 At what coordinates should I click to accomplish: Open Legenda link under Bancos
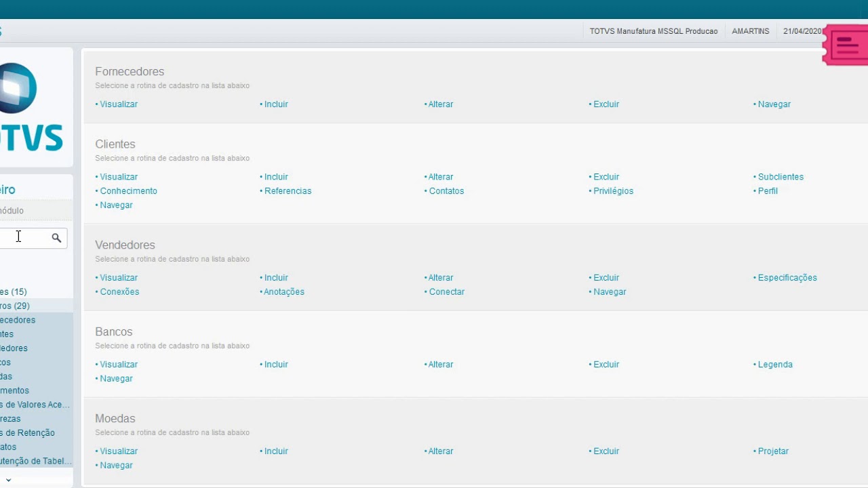click(775, 365)
